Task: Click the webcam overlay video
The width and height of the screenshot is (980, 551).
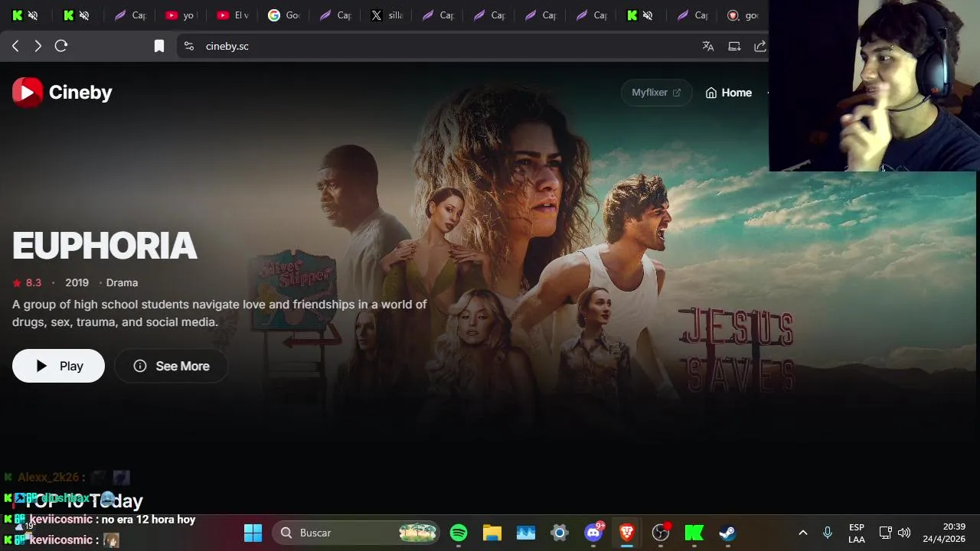Action: (874, 86)
